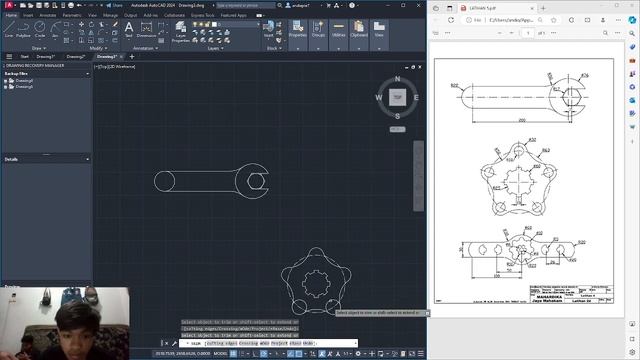
Task: Click the N direction on ViewCube compass
Action: coord(398,79)
